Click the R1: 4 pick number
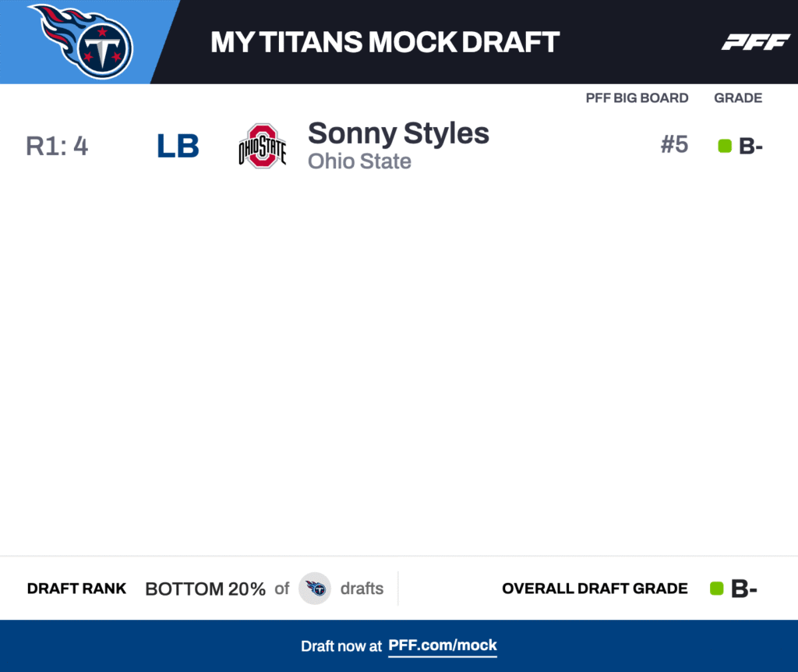The image size is (798, 672). pos(57,147)
